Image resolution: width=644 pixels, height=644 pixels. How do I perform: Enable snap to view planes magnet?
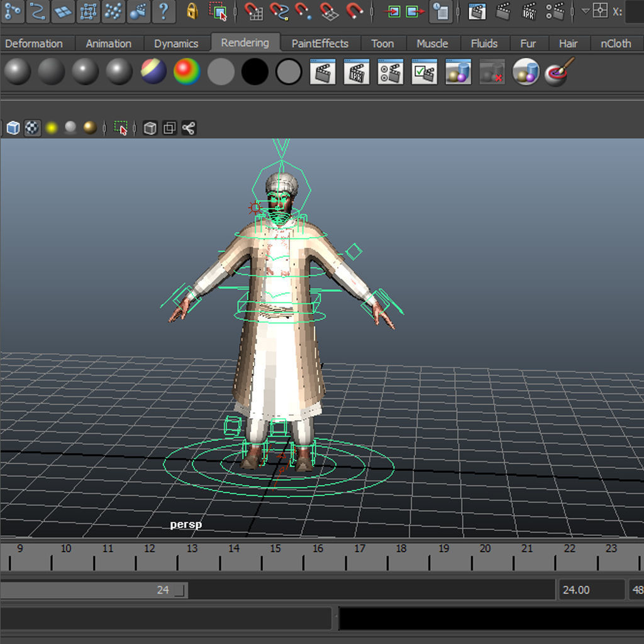tap(329, 11)
